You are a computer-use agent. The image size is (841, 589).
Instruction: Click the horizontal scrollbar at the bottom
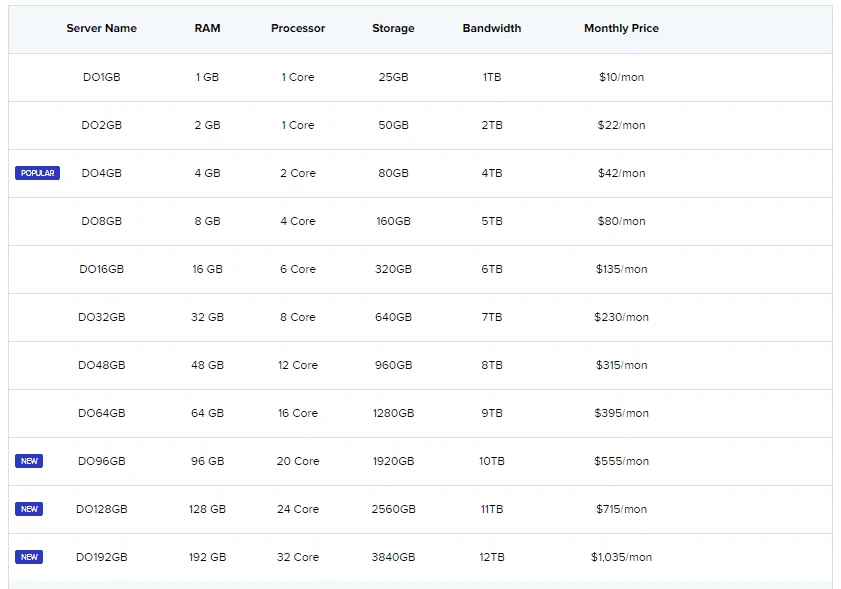pyautogui.click(x=420, y=585)
